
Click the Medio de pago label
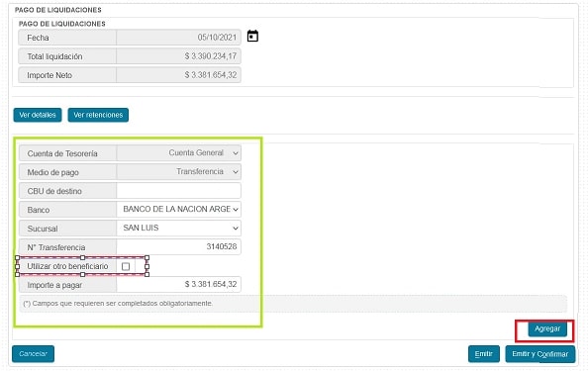tap(52, 172)
